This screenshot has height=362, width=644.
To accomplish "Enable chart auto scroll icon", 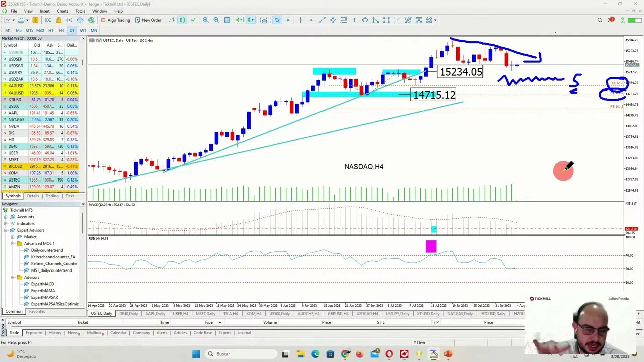I will point(239,20).
